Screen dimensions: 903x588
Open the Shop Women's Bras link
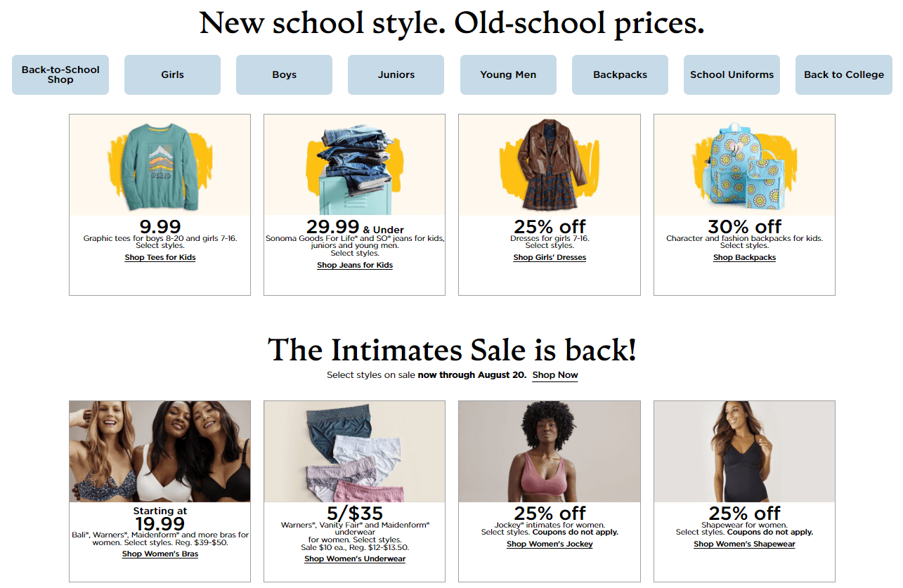(x=160, y=554)
